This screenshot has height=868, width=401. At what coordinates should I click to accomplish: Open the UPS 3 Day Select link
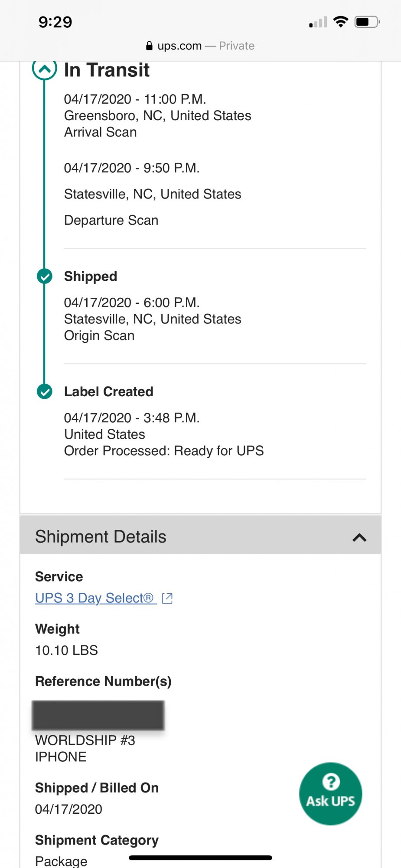coord(96,598)
